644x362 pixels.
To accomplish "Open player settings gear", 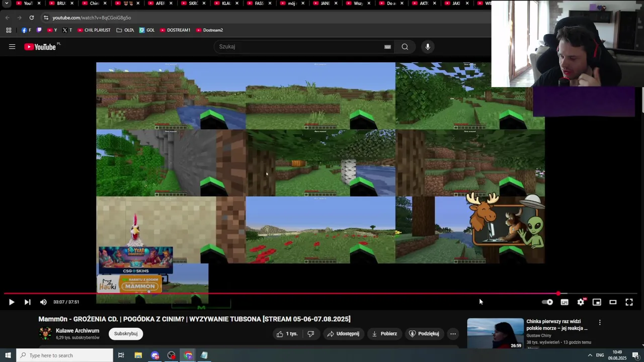I will pyautogui.click(x=581, y=302).
